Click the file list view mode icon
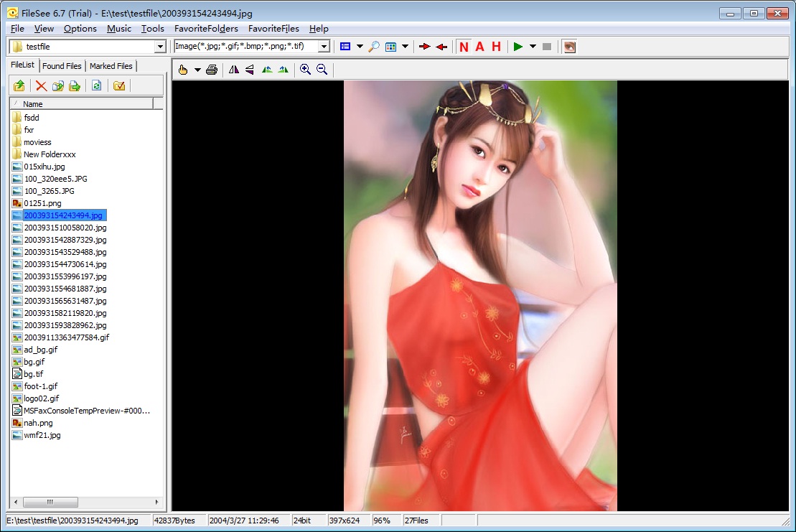The height and width of the screenshot is (532, 796). [x=345, y=47]
